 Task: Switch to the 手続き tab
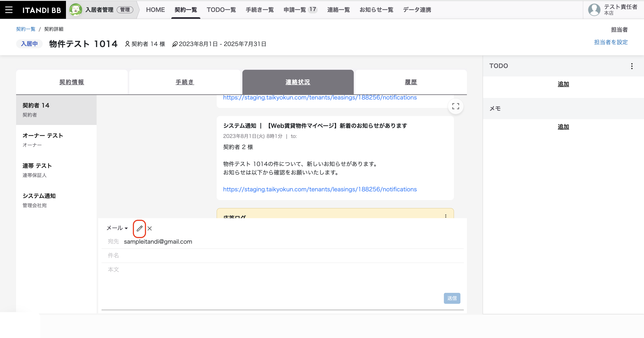click(x=185, y=82)
